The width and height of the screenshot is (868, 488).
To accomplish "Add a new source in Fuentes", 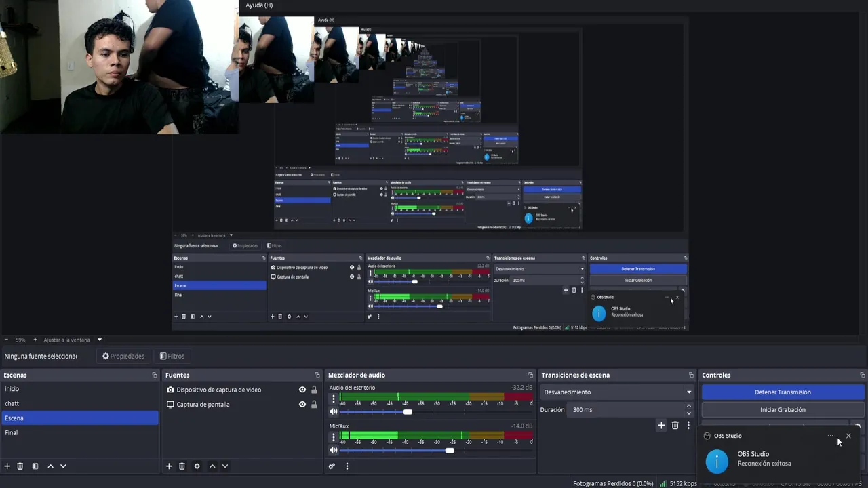I will [x=169, y=466].
